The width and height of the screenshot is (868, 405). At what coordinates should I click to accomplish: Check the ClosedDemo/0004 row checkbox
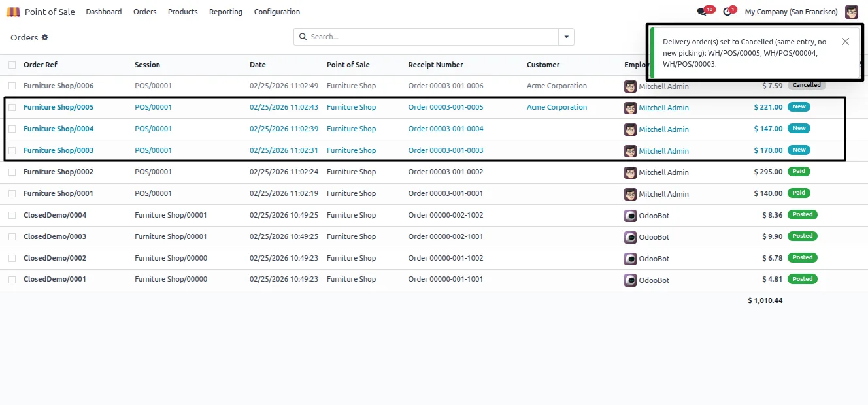point(12,215)
